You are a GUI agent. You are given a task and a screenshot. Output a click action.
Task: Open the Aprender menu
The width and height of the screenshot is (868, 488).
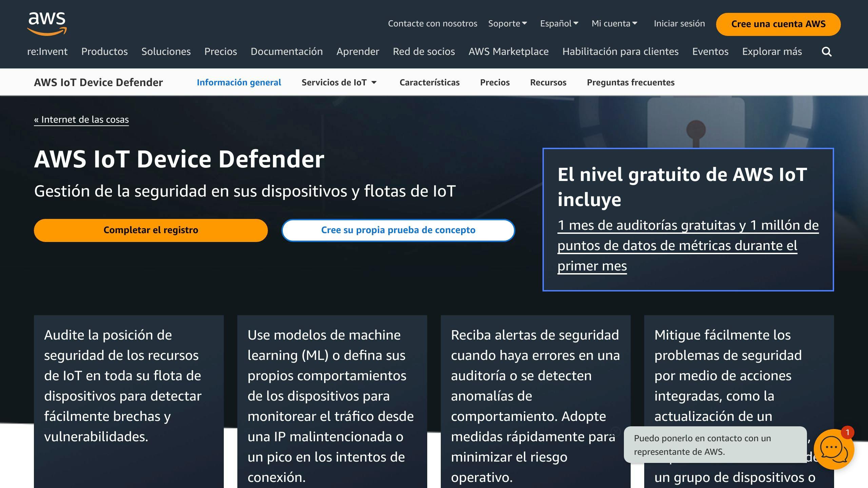pyautogui.click(x=358, y=52)
